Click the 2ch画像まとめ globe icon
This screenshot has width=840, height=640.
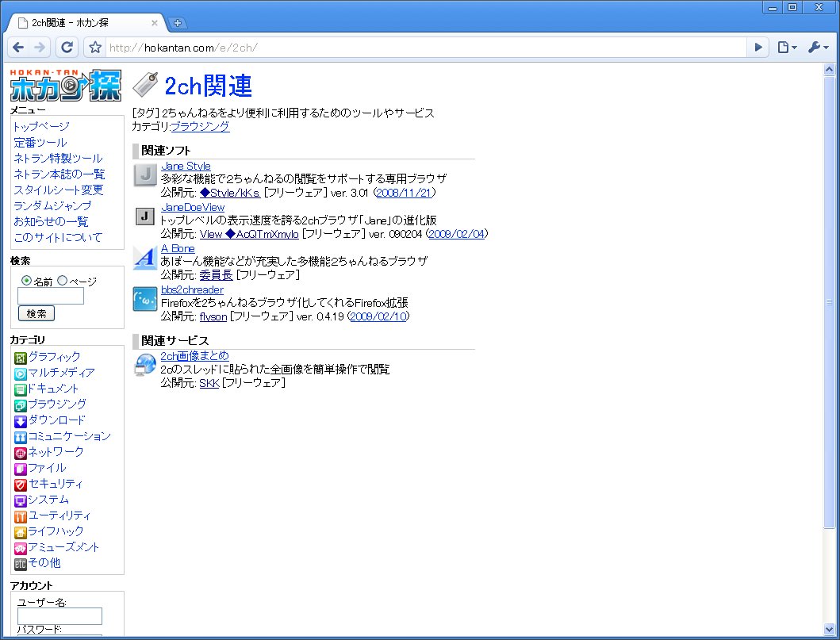point(144,365)
